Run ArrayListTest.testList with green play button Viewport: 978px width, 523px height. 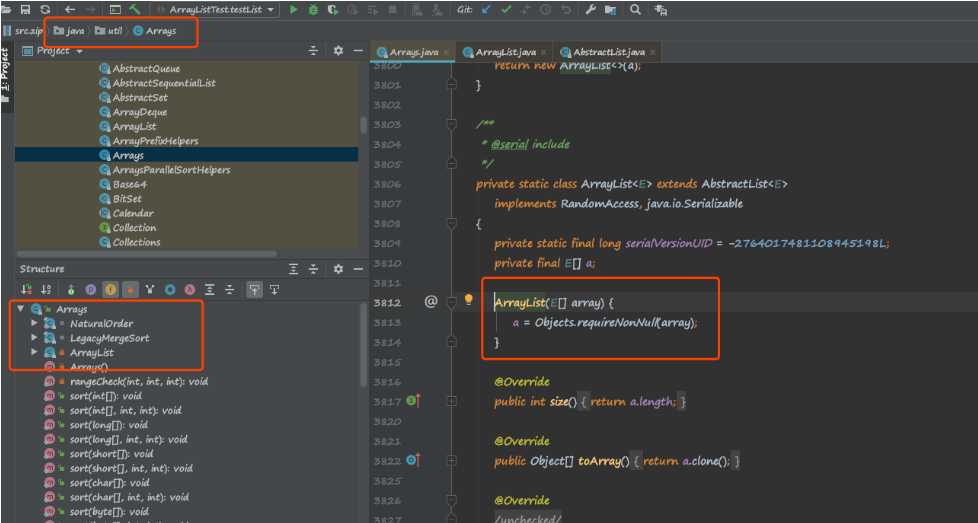(x=293, y=9)
